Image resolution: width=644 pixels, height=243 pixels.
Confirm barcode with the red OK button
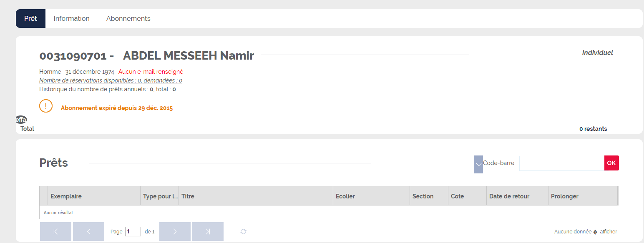611,163
